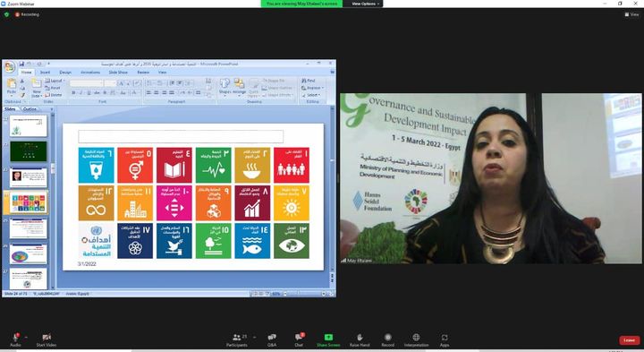
Task: Click the red Leave button
Action: click(629, 340)
